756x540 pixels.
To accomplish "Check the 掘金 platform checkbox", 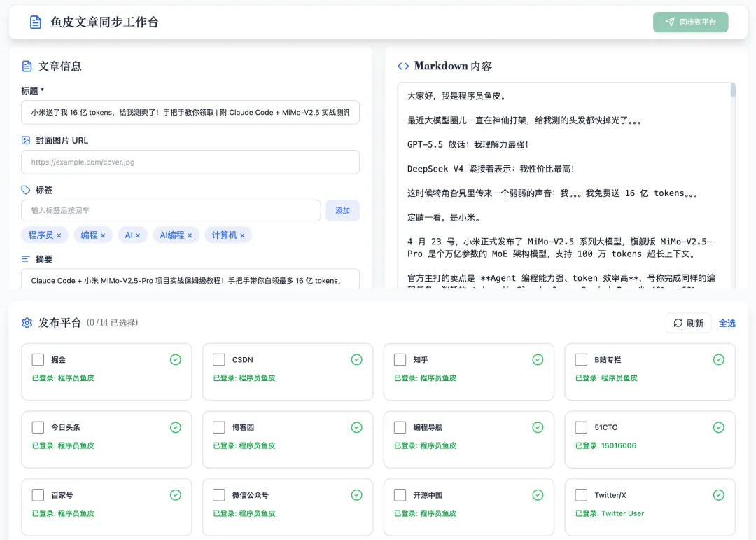I will point(38,359).
